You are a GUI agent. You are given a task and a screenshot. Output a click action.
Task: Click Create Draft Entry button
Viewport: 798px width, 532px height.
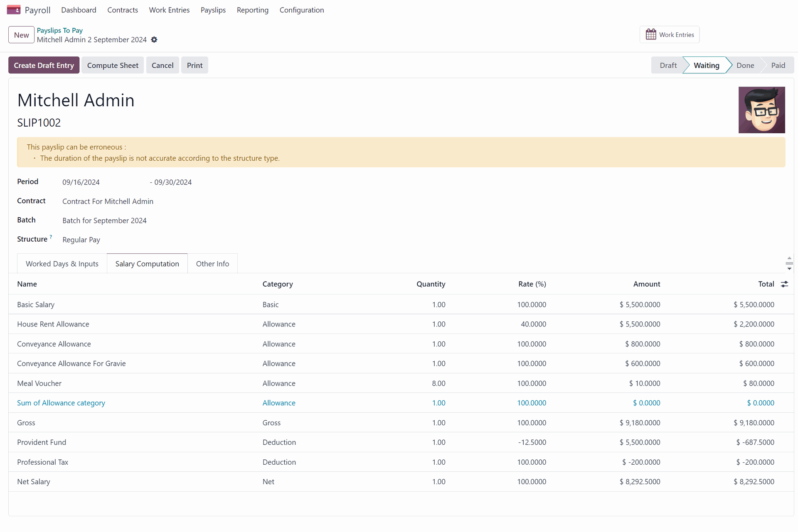[x=44, y=65]
